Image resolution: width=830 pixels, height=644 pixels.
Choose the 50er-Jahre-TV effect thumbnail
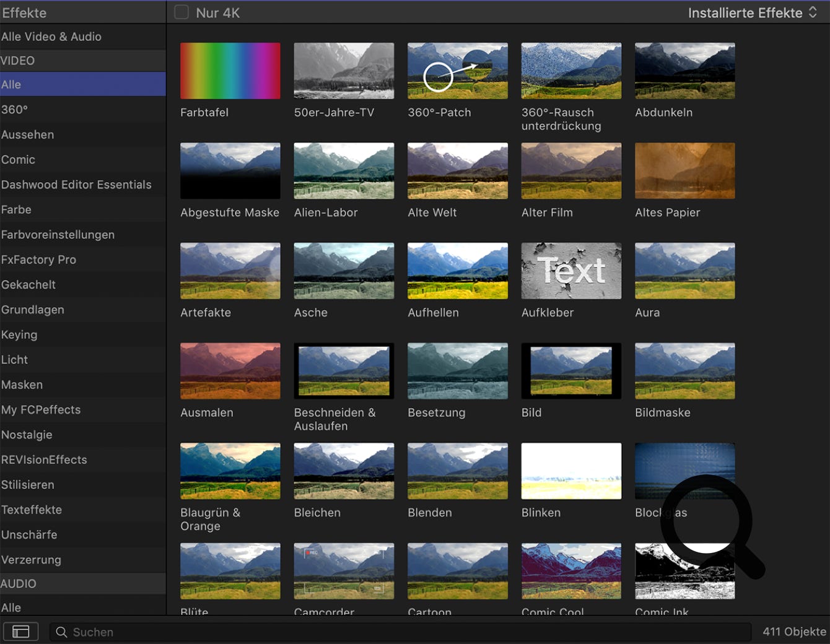(344, 71)
